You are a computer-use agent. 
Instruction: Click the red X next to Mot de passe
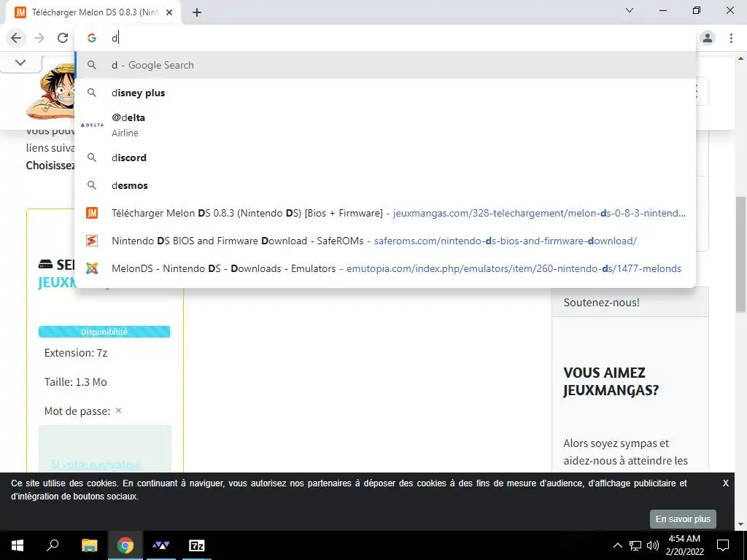pyautogui.click(x=119, y=411)
